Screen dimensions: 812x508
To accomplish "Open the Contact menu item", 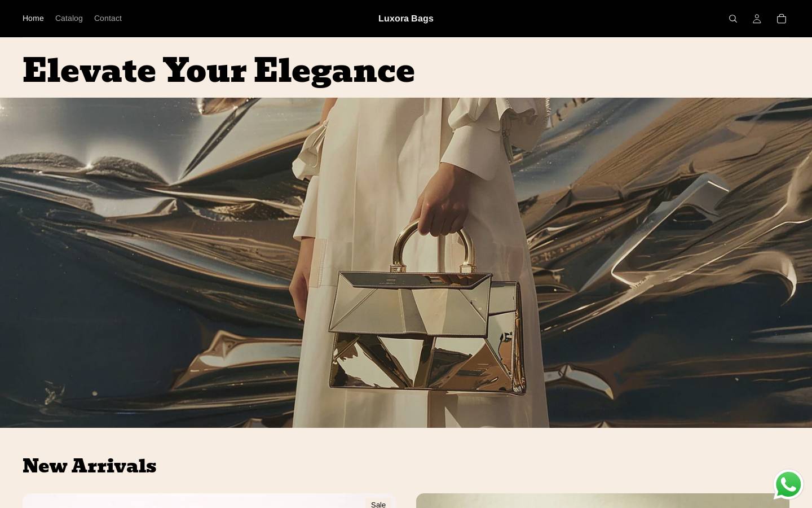I will (108, 18).
